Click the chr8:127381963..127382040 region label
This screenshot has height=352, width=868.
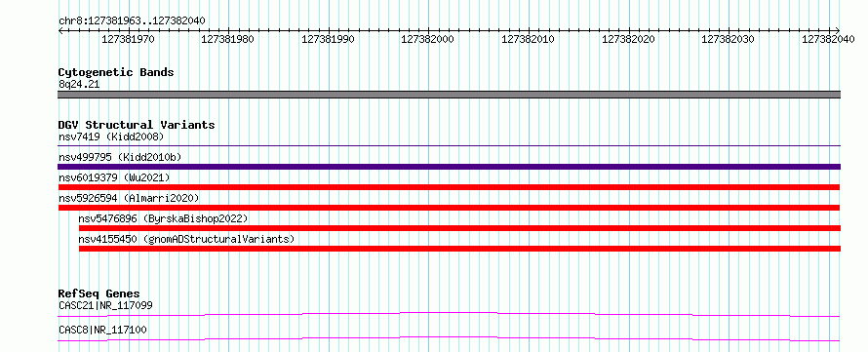click(x=132, y=21)
